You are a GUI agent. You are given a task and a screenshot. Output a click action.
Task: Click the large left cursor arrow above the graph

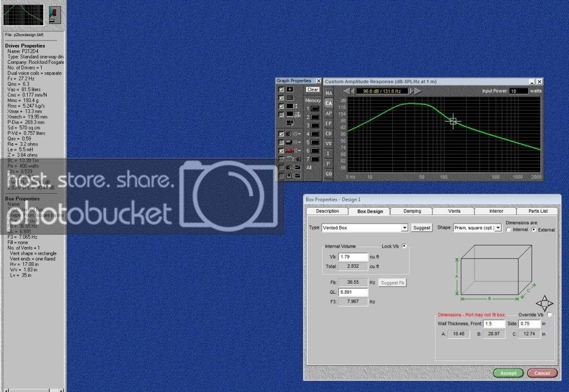pos(347,91)
